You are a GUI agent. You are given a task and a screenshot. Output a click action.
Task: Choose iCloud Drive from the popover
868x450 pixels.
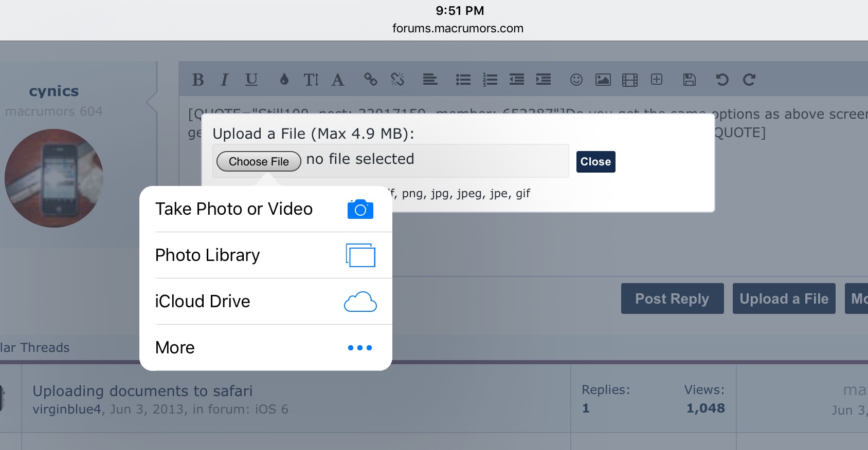click(x=265, y=302)
